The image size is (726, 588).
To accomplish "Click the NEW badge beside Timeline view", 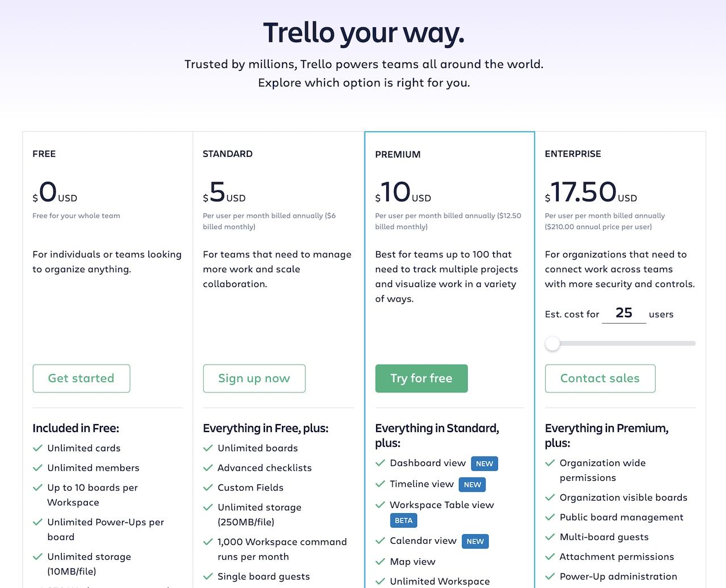I will 472,485.
